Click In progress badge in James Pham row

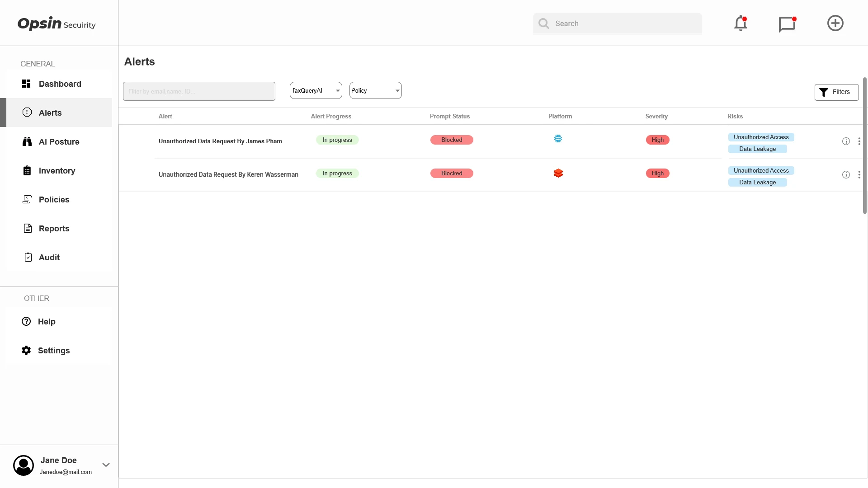pos(337,140)
